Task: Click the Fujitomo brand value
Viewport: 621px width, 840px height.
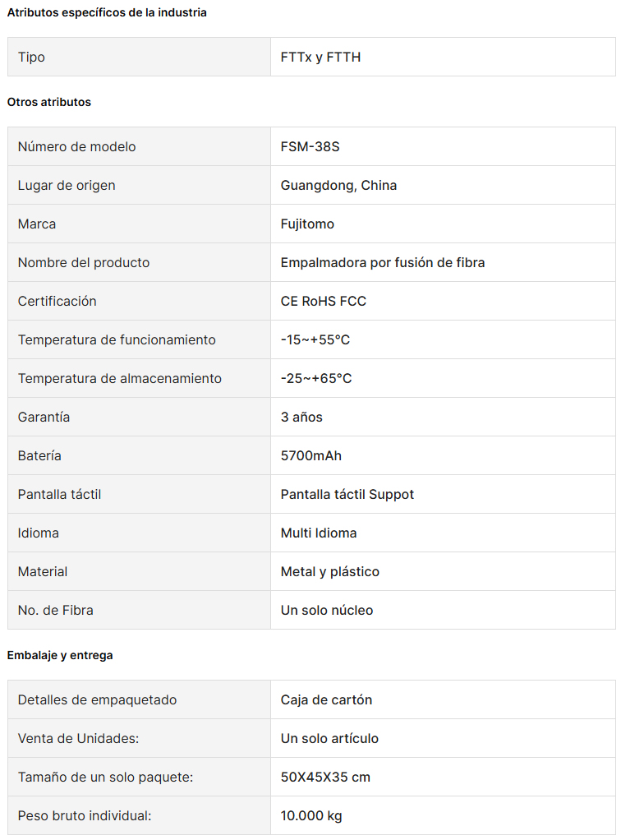Action: tap(307, 224)
